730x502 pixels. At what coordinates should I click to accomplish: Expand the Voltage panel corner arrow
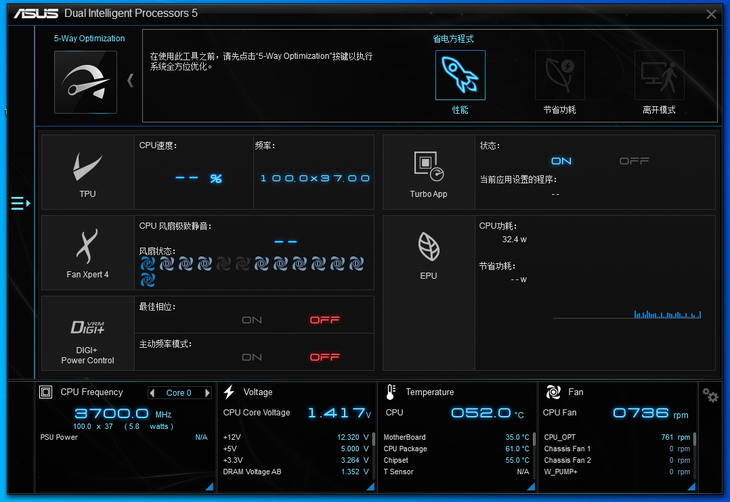(371, 487)
